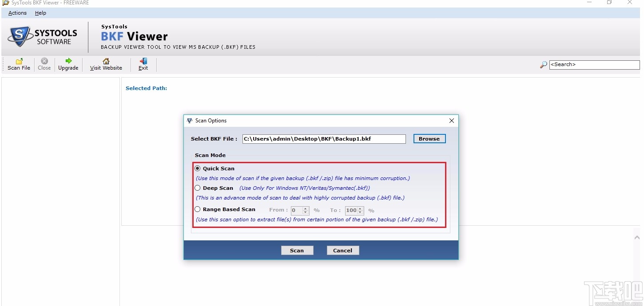Click the Upgrade green arrow icon
This screenshot has width=644, height=306.
pos(68,61)
